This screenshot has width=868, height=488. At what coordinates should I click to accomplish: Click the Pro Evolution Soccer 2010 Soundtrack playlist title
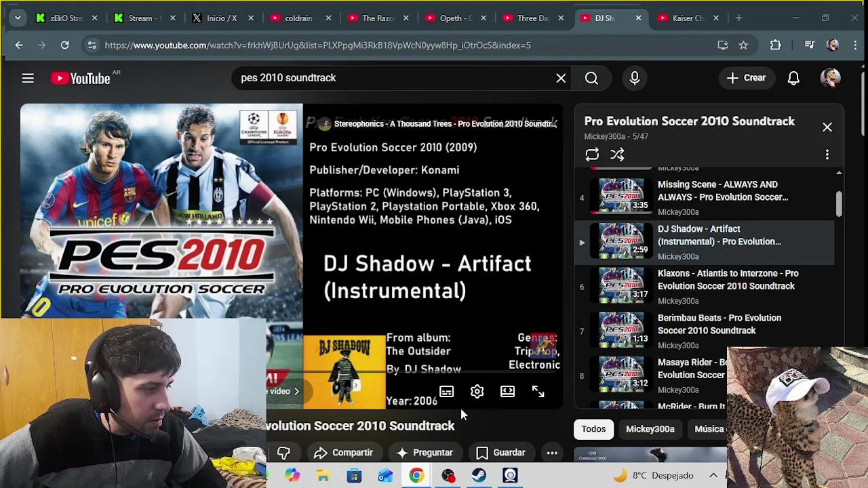click(690, 121)
